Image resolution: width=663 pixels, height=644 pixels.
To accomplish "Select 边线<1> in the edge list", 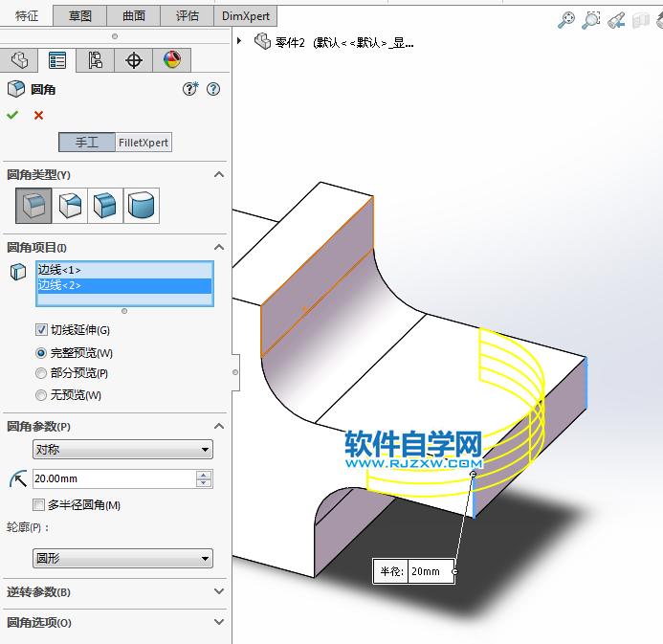I will (x=124, y=270).
